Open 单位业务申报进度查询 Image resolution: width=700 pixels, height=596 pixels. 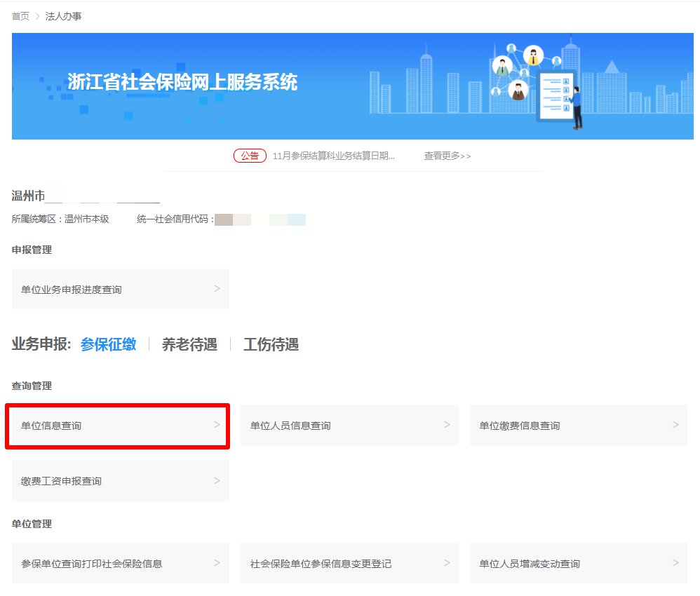[x=120, y=289]
